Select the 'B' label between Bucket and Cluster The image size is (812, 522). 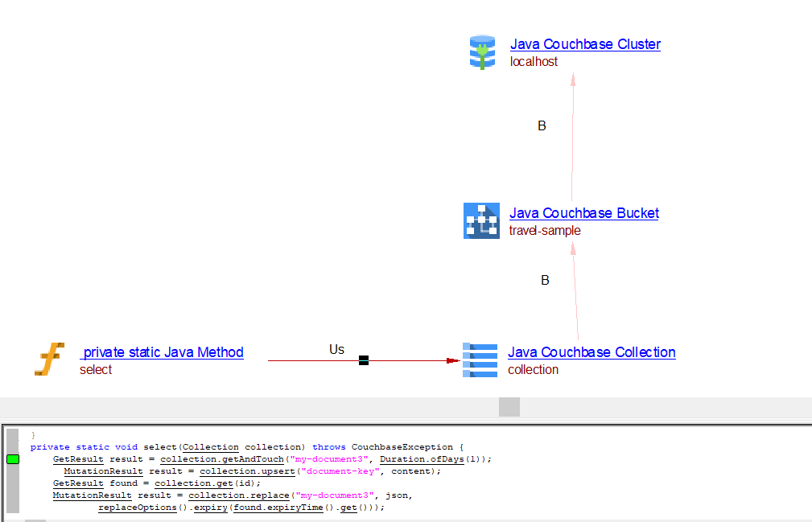click(x=542, y=126)
